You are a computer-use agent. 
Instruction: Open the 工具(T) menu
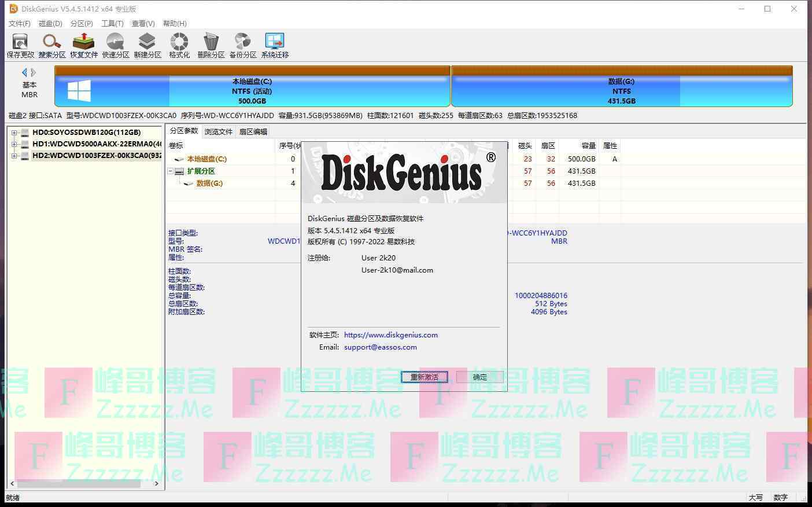pyautogui.click(x=113, y=24)
